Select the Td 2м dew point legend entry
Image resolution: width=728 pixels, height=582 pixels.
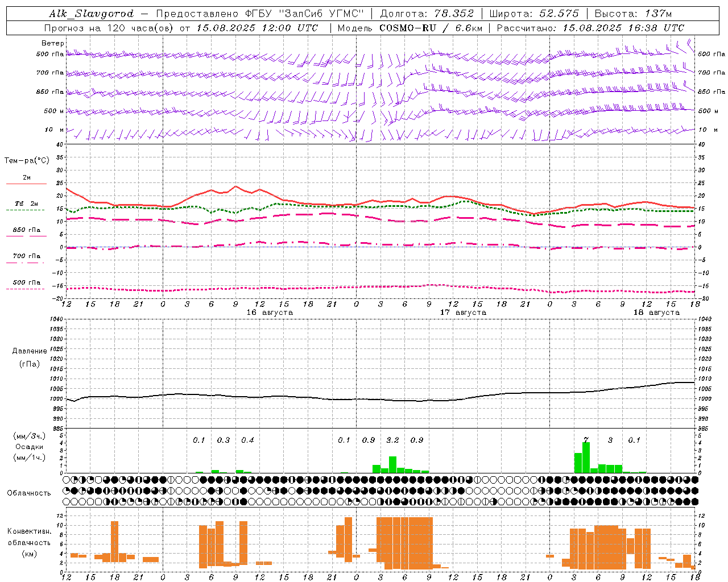[27, 203]
